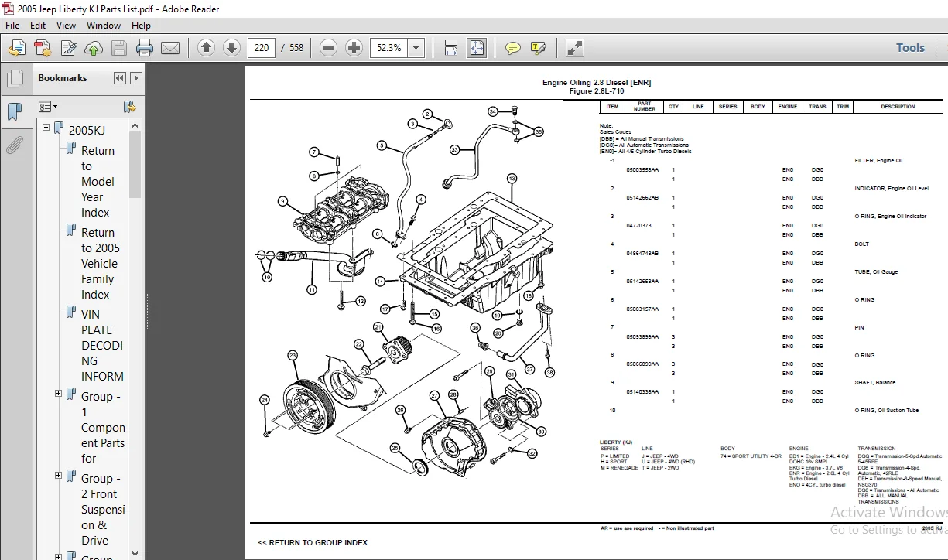Viewport: 948px width, 560px height.
Task: Open the Attachments paperclip panel
Action: 15,145
